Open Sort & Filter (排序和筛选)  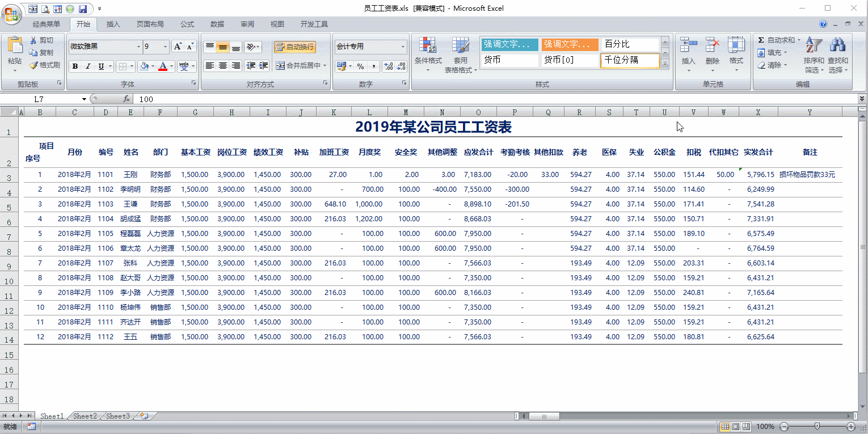point(814,55)
